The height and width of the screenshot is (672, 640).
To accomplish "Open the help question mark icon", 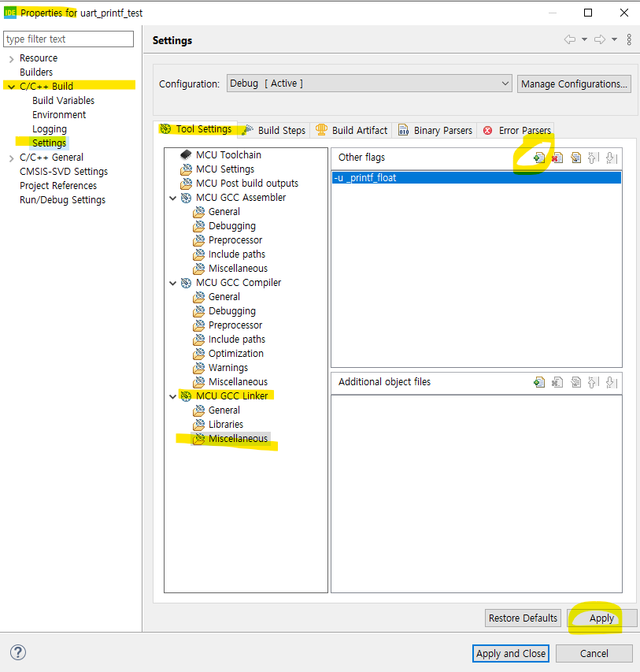I will coord(18,652).
